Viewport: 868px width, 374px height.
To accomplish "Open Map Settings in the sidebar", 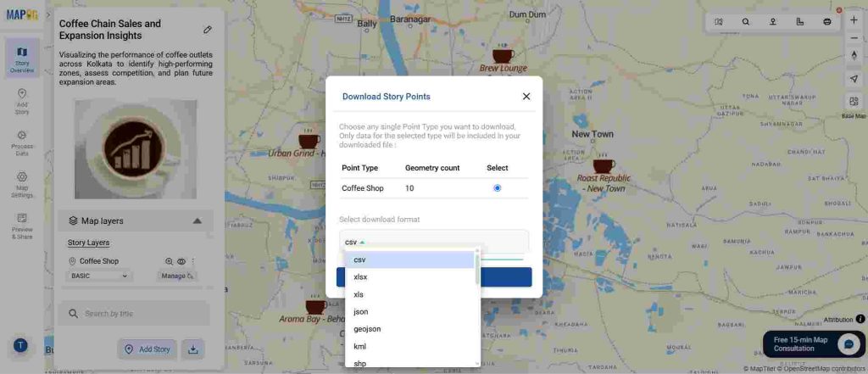I will point(21,185).
